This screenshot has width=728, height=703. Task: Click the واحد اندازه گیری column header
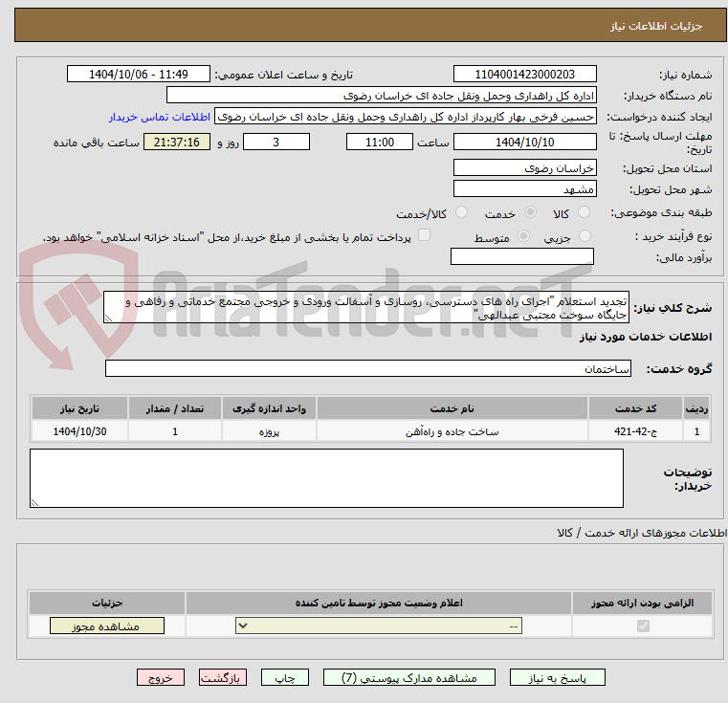tap(269, 408)
